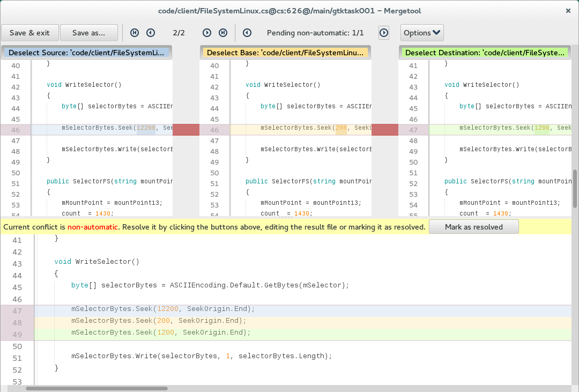
Task: Go to previous pending non-automatic conflict
Action: (x=247, y=33)
